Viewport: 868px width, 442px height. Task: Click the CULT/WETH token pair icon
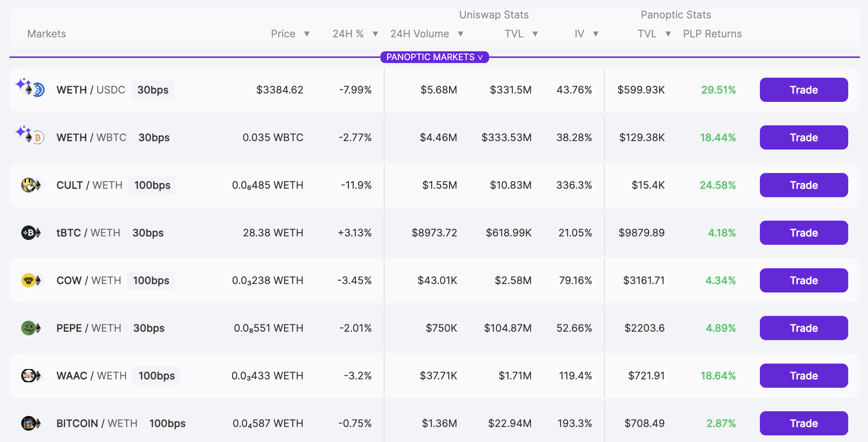click(x=32, y=185)
